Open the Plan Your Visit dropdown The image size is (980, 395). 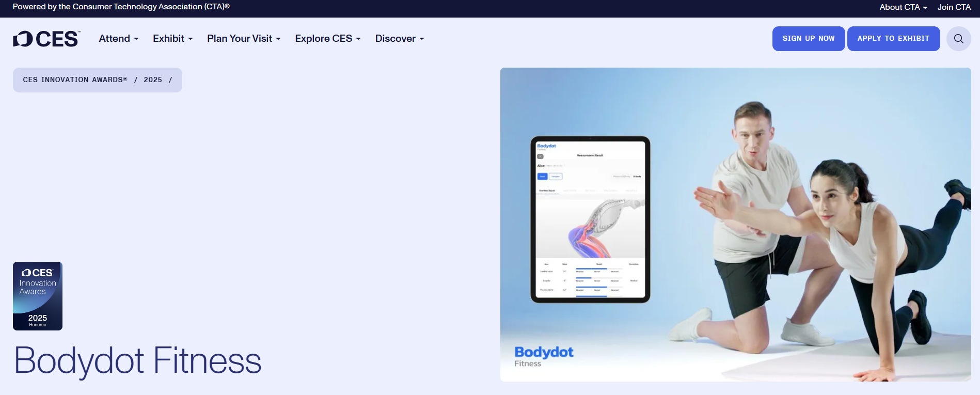[244, 39]
